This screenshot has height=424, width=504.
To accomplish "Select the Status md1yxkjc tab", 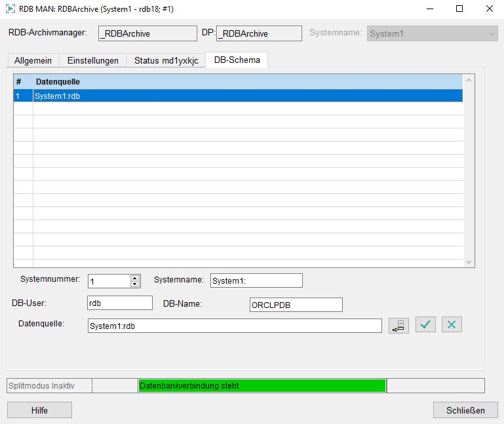I will (x=166, y=60).
